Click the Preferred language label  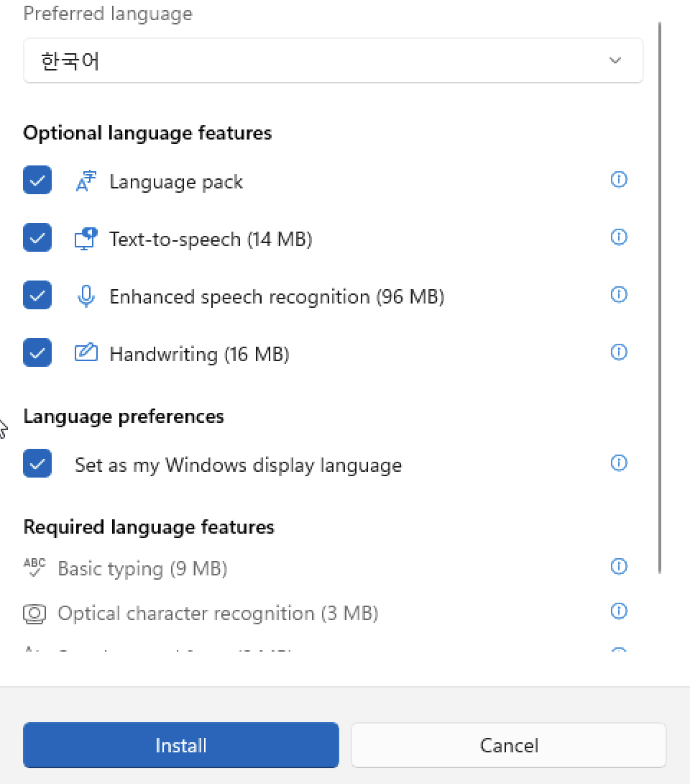pyautogui.click(x=107, y=14)
